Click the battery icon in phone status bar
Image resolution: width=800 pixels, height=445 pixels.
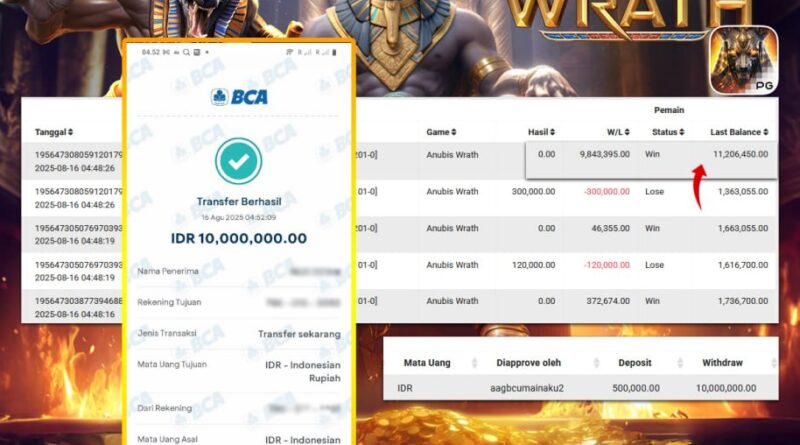tap(334, 52)
